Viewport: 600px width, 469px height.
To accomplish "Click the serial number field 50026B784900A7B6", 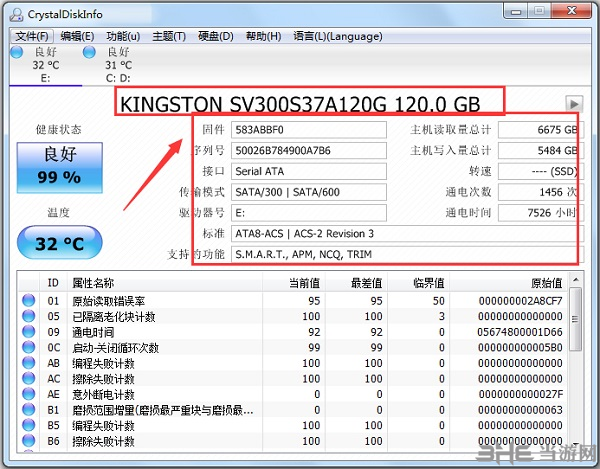I will 309,150.
